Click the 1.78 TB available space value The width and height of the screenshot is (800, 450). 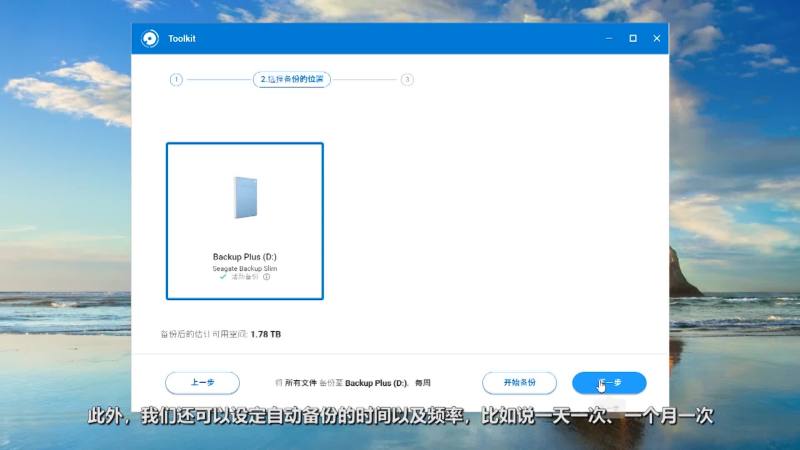266,334
